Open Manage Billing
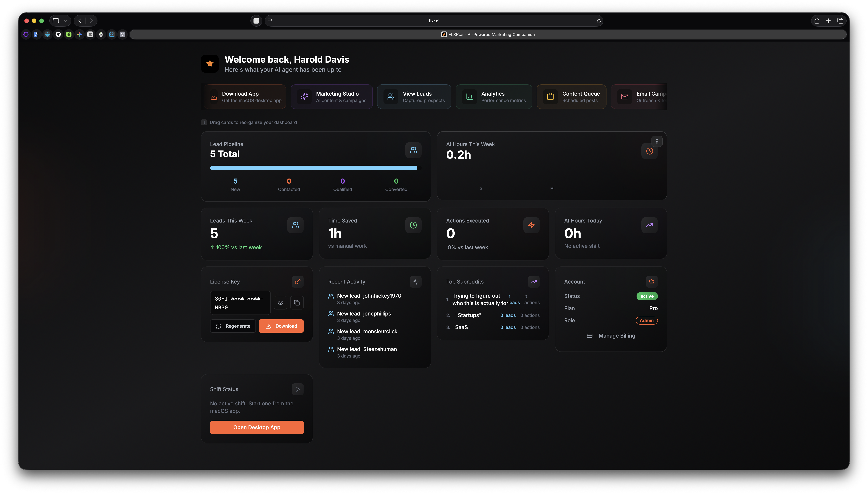868x494 pixels. tap(611, 336)
